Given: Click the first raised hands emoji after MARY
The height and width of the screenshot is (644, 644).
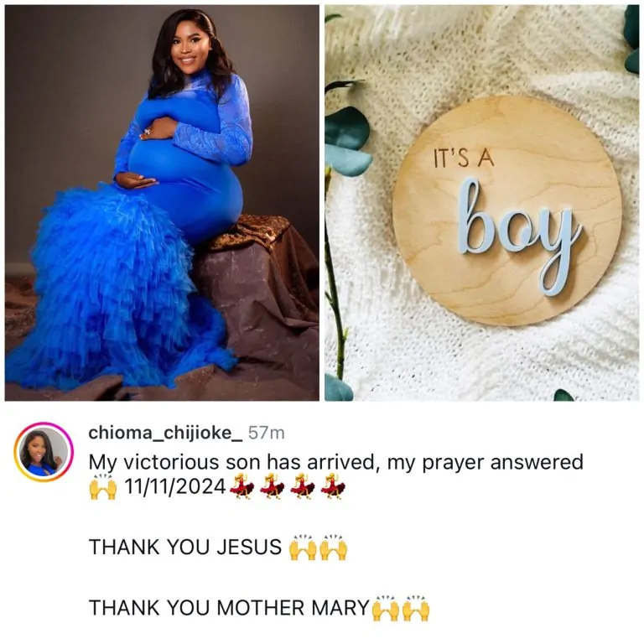Looking at the screenshot, I should [385, 608].
